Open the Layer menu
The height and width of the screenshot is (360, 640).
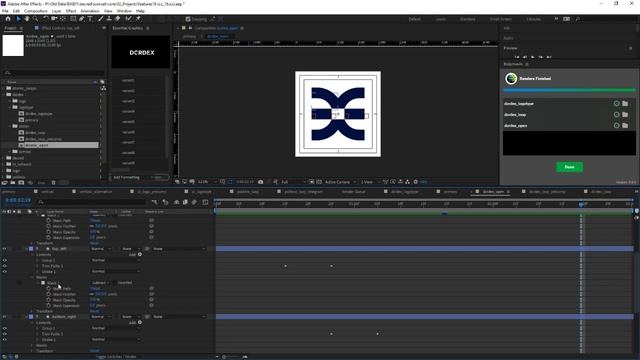[x=56, y=11]
